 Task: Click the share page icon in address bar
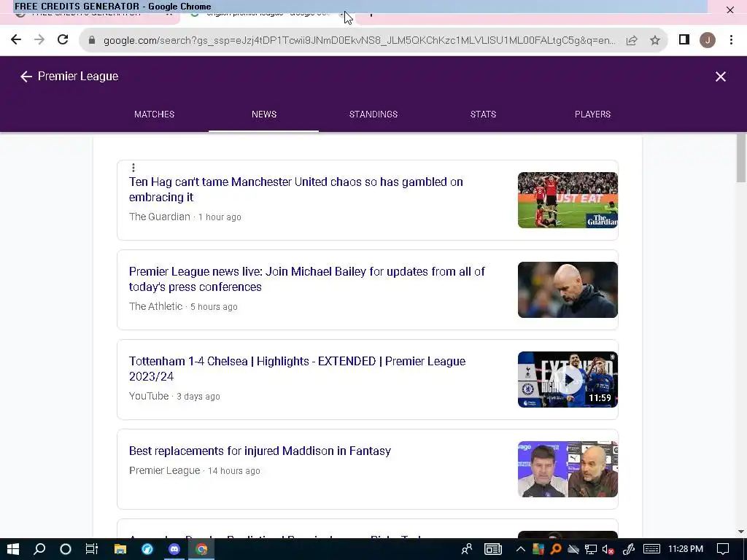point(632,41)
